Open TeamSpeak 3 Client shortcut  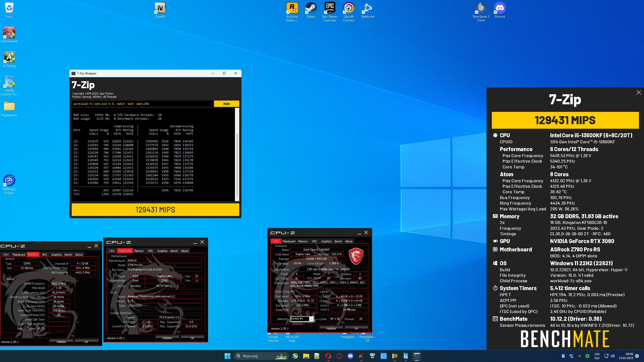481,12
